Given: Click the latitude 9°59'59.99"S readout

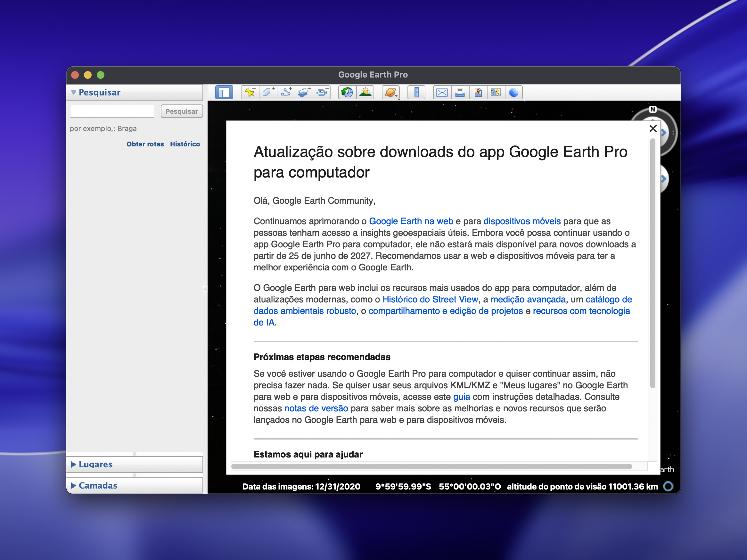Looking at the screenshot, I should (x=403, y=486).
